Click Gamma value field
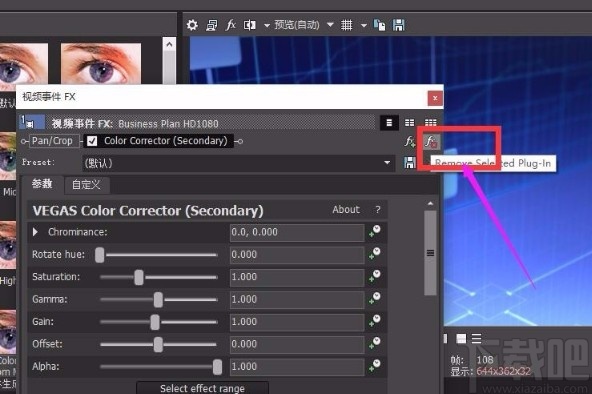The height and width of the screenshot is (394, 592). pos(297,299)
